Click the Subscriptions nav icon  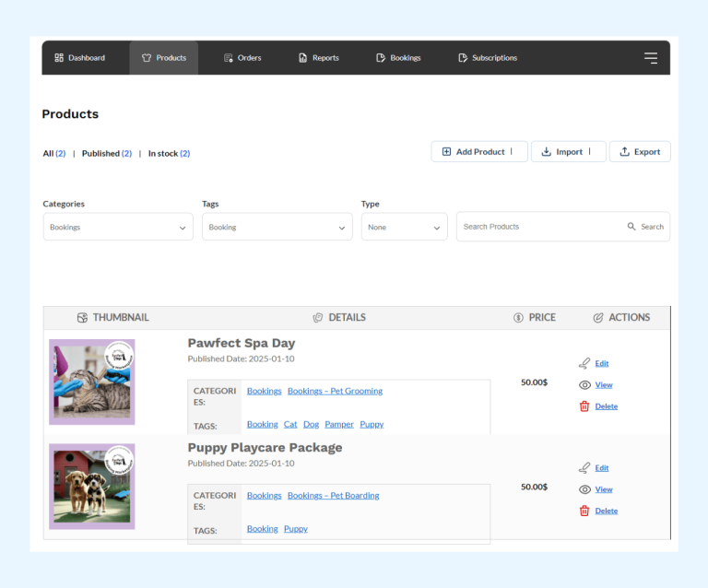[463, 58]
